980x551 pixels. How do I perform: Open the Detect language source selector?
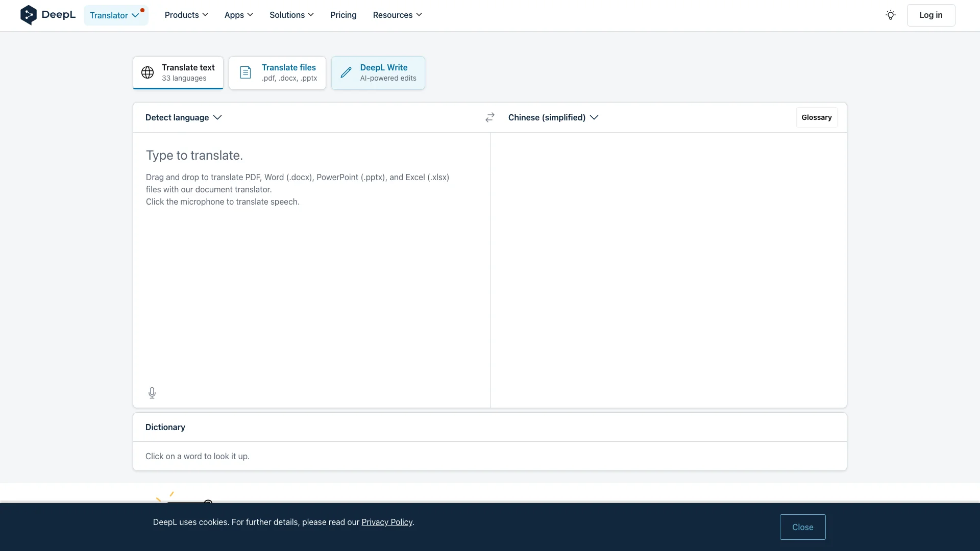[184, 117]
